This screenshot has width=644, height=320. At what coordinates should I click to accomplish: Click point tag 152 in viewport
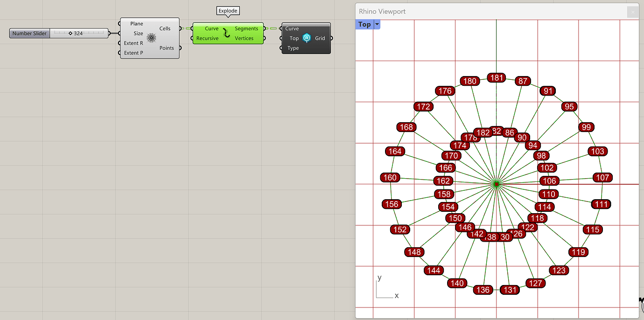pyautogui.click(x=400, y=230)
